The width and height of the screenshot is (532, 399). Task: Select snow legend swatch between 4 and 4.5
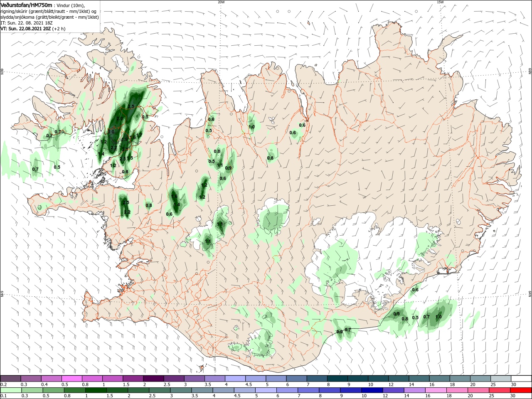[x=235, y=378]
